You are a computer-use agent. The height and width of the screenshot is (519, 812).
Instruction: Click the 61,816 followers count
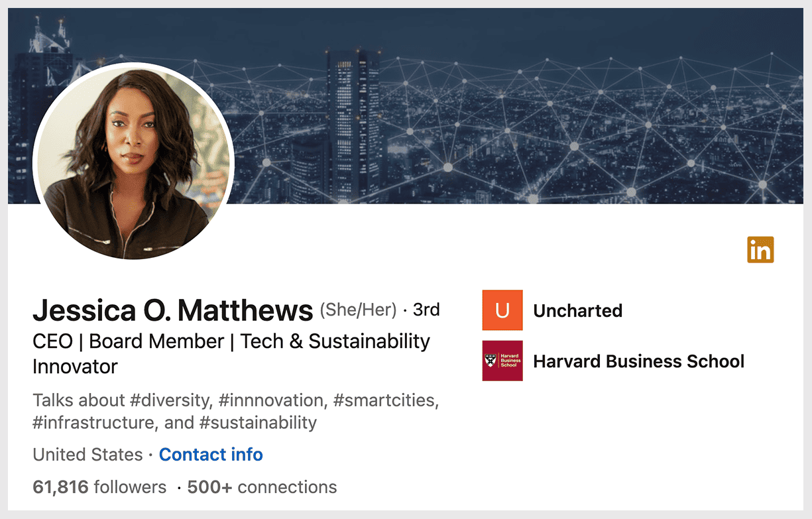(99, 487)
